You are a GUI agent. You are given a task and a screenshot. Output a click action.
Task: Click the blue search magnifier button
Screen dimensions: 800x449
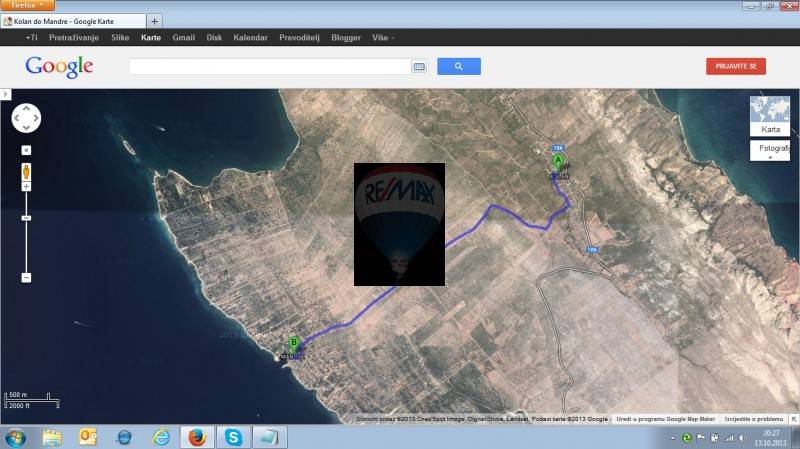coord(459,66)
